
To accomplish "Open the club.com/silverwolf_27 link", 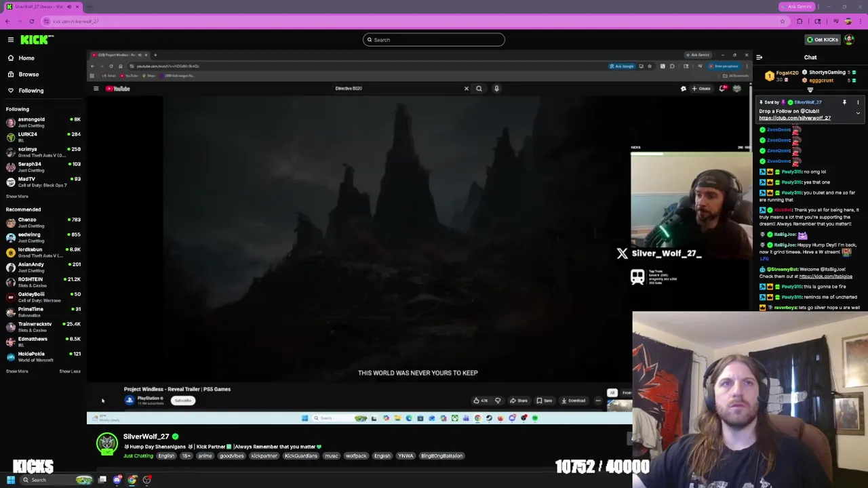I will pos(795,118).
